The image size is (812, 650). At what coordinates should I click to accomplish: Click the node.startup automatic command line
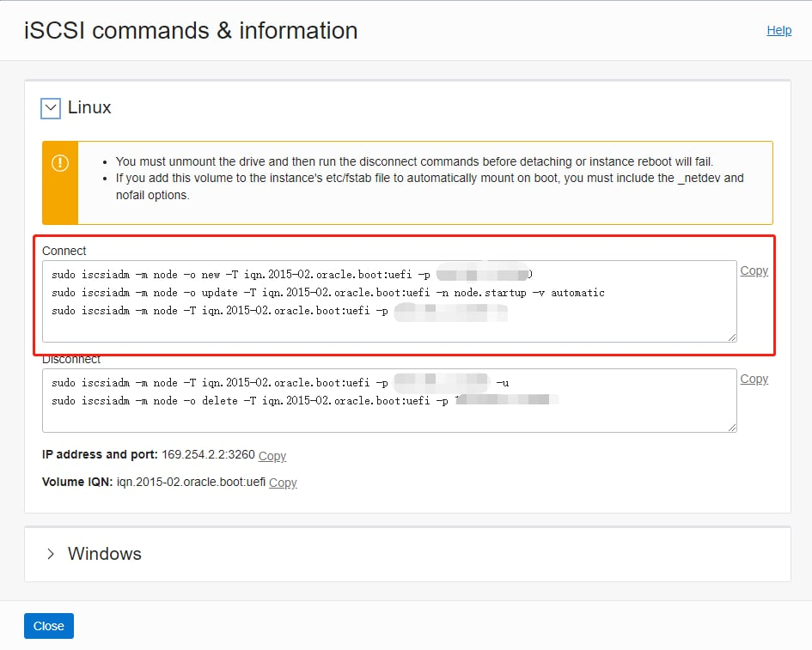[327, 293]
